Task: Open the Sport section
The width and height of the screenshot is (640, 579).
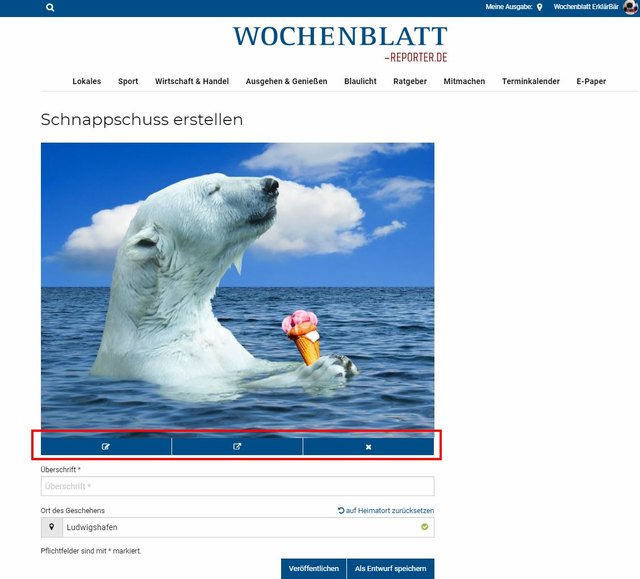Action: point(128,81)
